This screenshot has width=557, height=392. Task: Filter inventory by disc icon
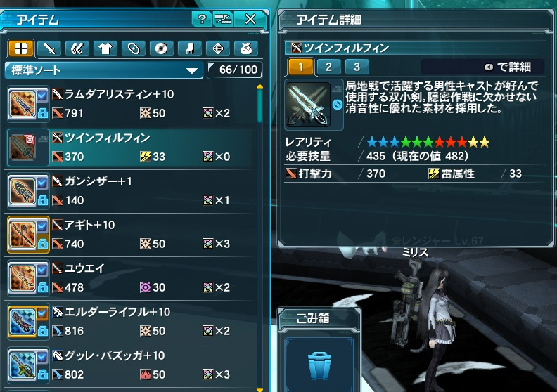pyautogui.click(x=162, y=48)
